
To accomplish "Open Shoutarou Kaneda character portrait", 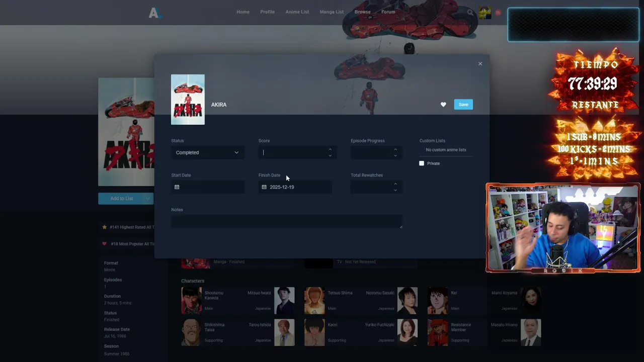I will tap(191, 301).
